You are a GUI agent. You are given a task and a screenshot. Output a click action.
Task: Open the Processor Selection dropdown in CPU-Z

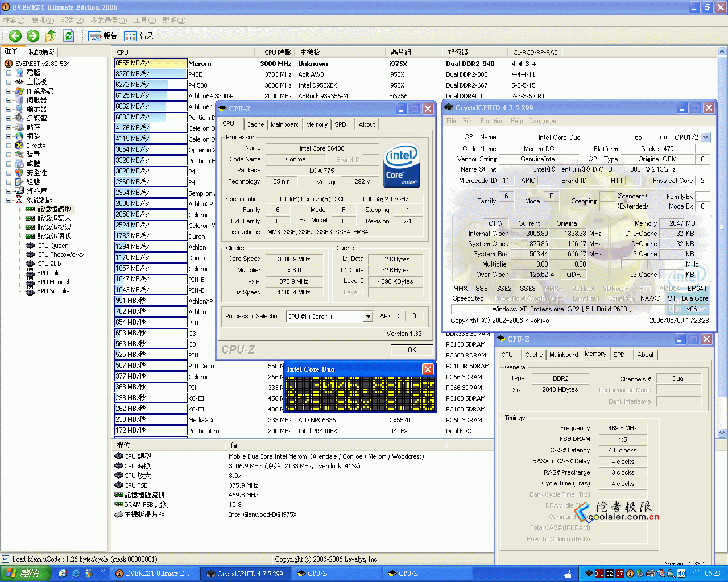(x=368, y=317)
